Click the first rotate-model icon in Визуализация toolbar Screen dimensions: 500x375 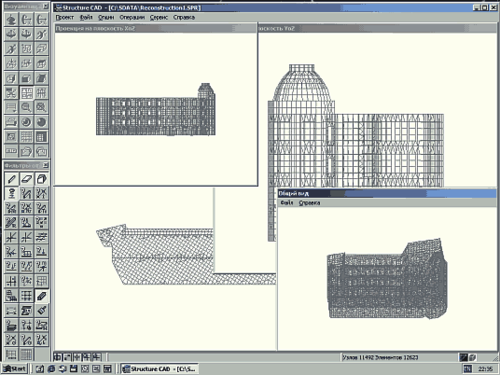click(11, 20)
